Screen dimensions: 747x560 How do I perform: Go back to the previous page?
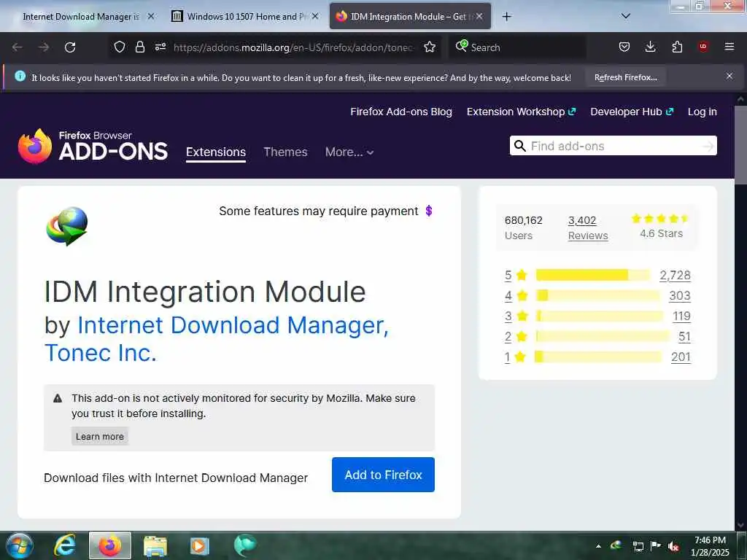coord(18,47)
